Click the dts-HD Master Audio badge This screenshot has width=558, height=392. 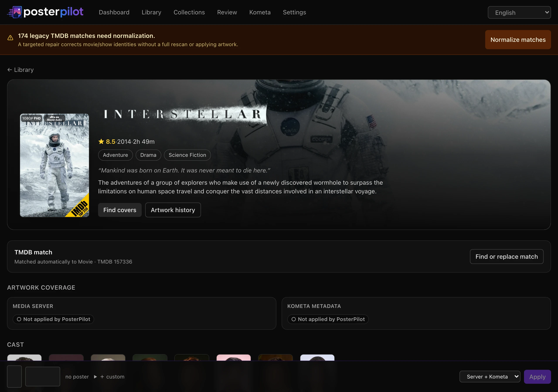[x=54, y=118]
